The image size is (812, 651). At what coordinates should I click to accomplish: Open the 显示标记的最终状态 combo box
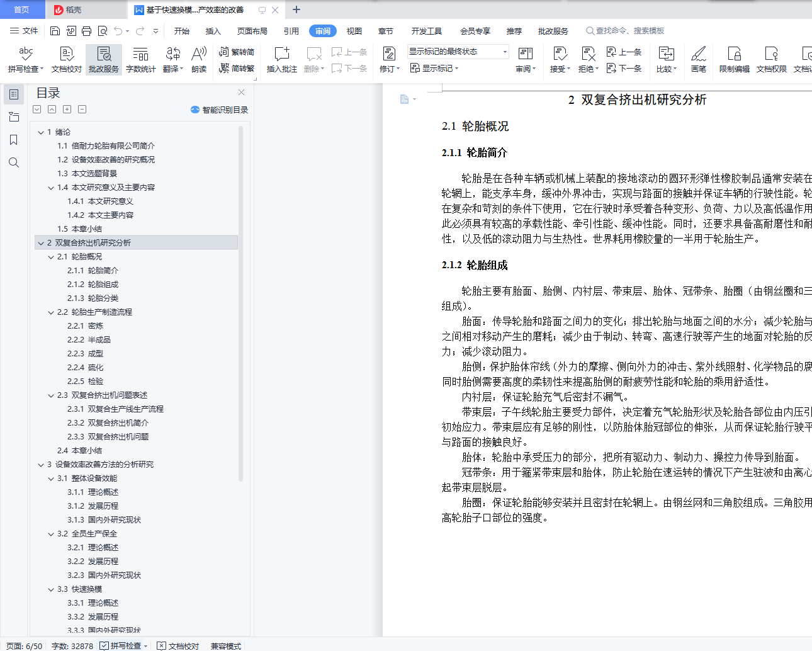click(458, 52)
